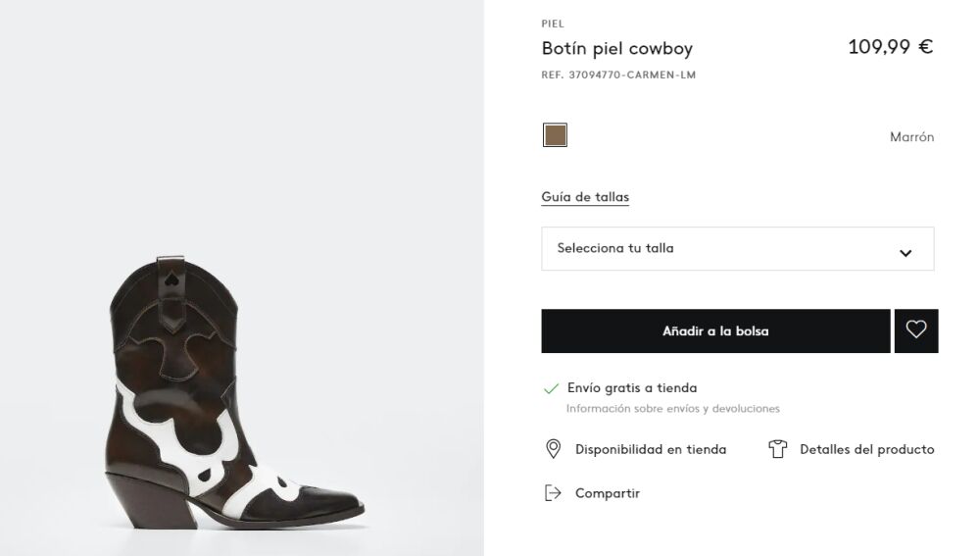Image resolution: width=980 pixels, height=556 pixels.
Task: Click the product reference number text
Action: point(618,76)
